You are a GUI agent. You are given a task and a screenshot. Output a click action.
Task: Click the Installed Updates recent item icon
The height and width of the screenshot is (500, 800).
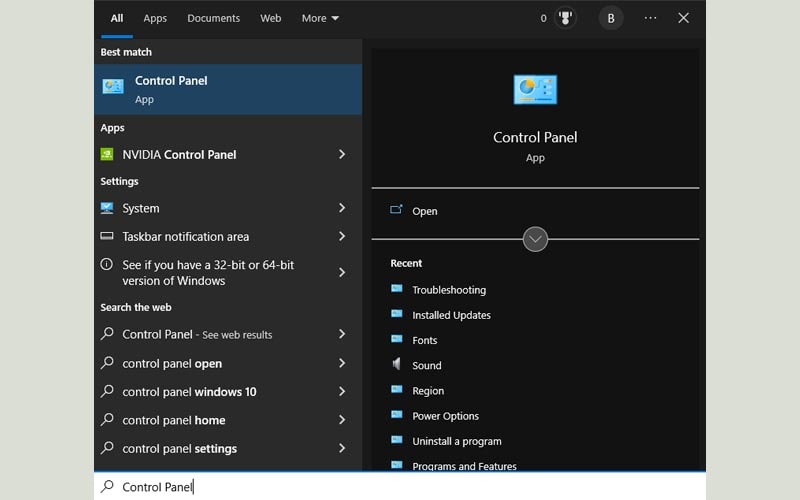tap(397, 314)
